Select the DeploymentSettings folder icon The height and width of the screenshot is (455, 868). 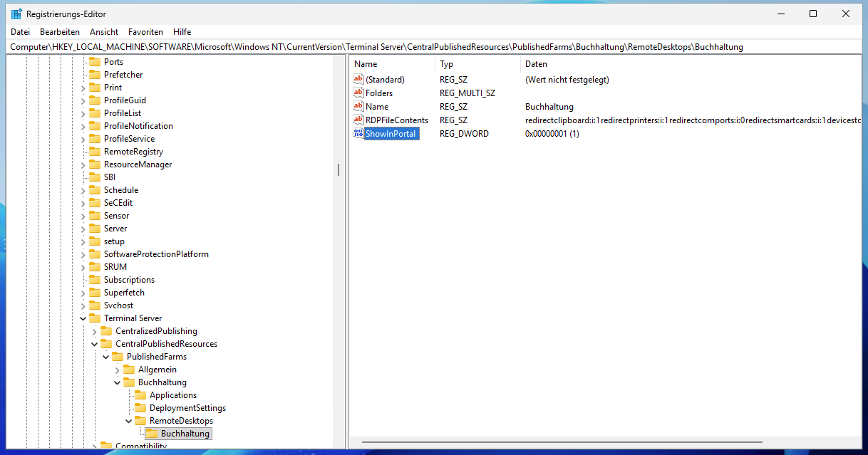pos(140,408)
